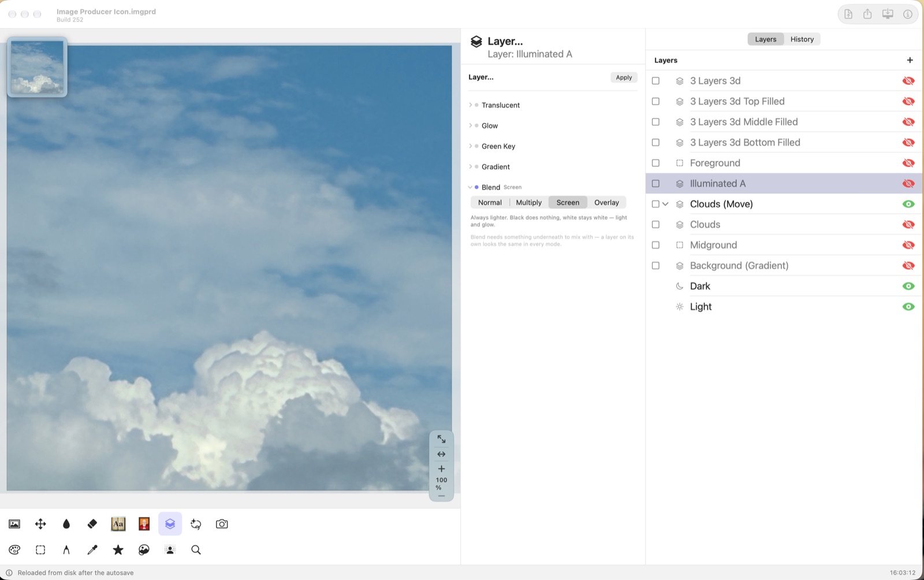The image size is (924, 580).
Task: Open the framed portrait painting tool
Action: click(144, 524)
